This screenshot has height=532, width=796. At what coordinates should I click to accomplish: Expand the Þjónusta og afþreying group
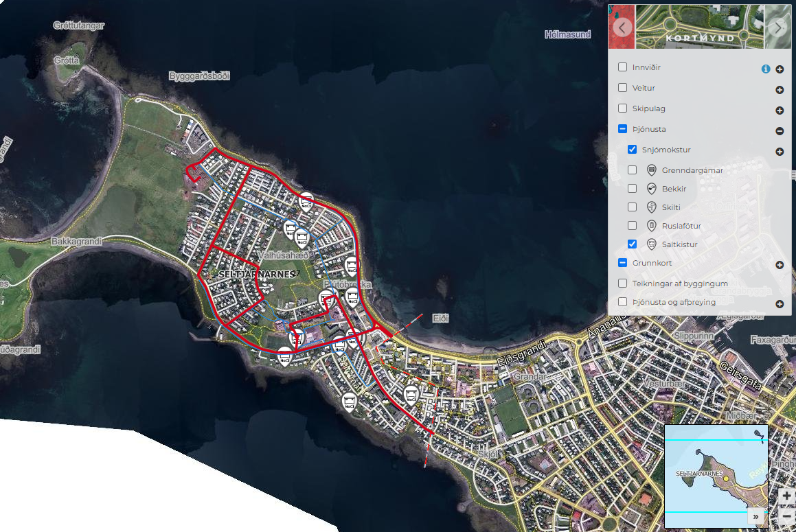click(x=780, y=303)
